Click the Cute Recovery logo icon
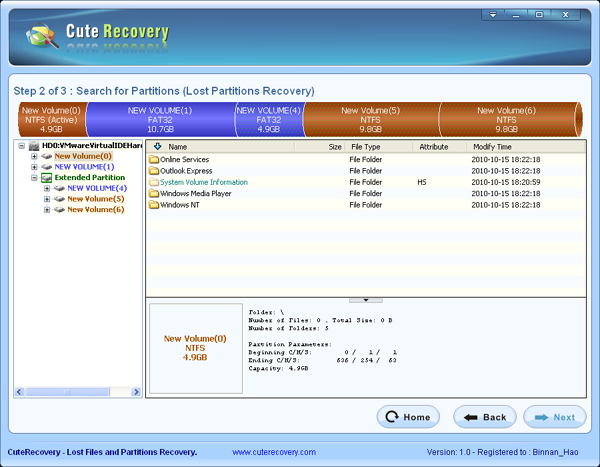The width and height of the screenshot is (600, 467). [x=42, y=35]
